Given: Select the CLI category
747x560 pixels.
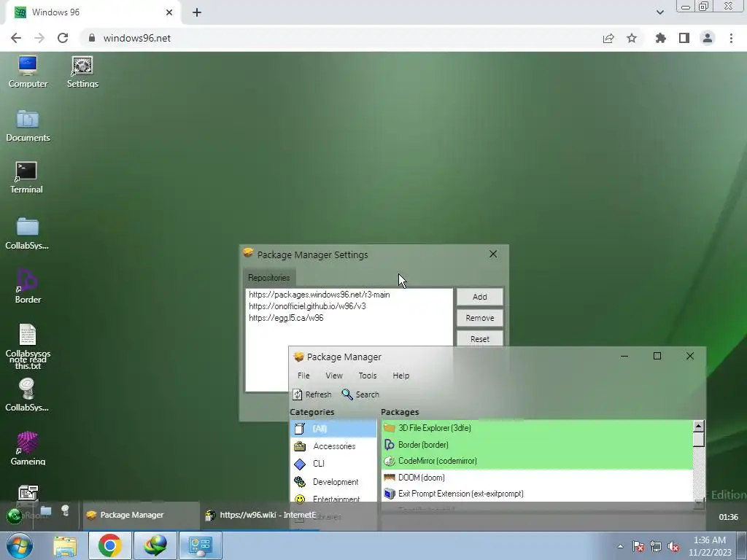Looking at the screenshot, I should click(333, 464).
